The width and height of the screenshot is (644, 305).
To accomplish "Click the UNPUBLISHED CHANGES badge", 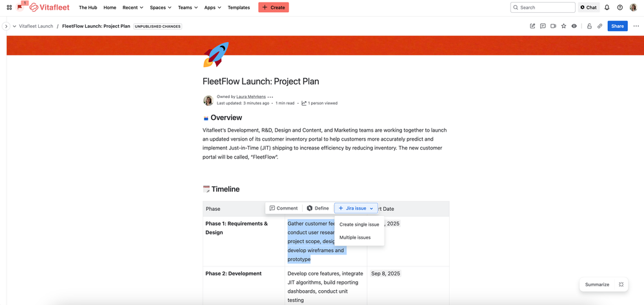I will [157, 26].
